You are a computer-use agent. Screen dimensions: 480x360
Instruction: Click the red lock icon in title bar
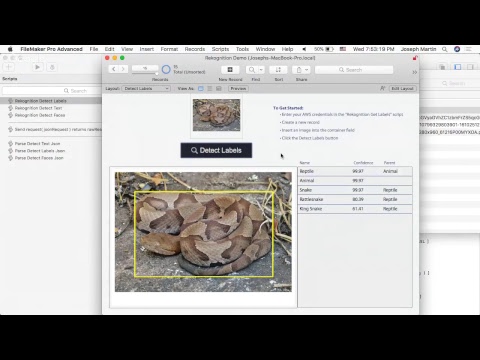(x=415, y=58)
